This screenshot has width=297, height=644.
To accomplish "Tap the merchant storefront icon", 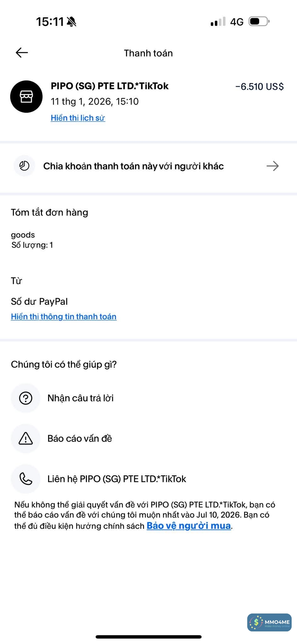I will tap(26, 97).
